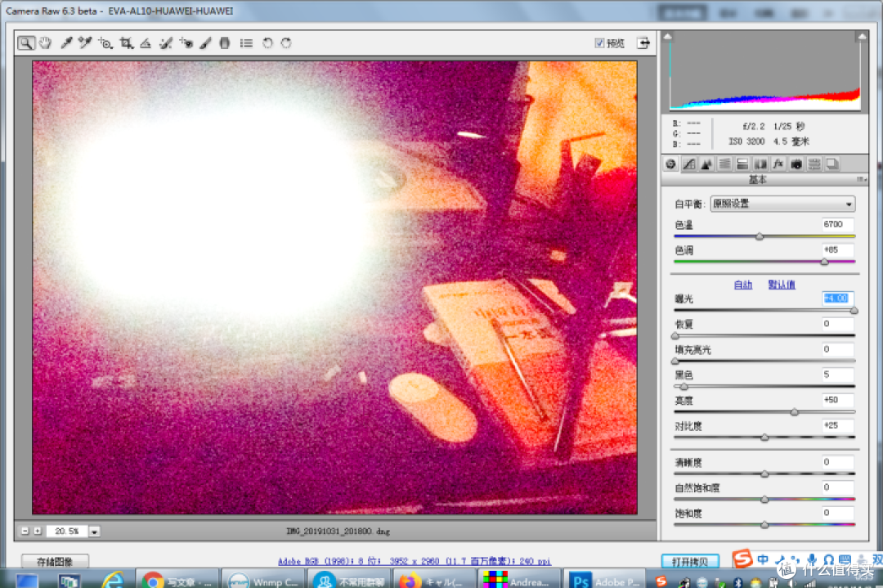The height and width of the screenshot is (588, 883).
Task: Switch to the Split Toning tab
Action: pos(742,164)
